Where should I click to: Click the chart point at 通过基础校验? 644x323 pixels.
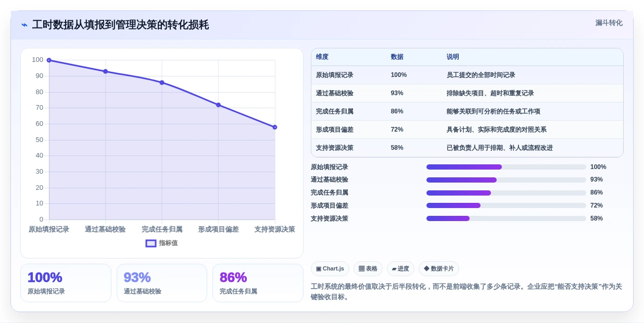point(105,71)
